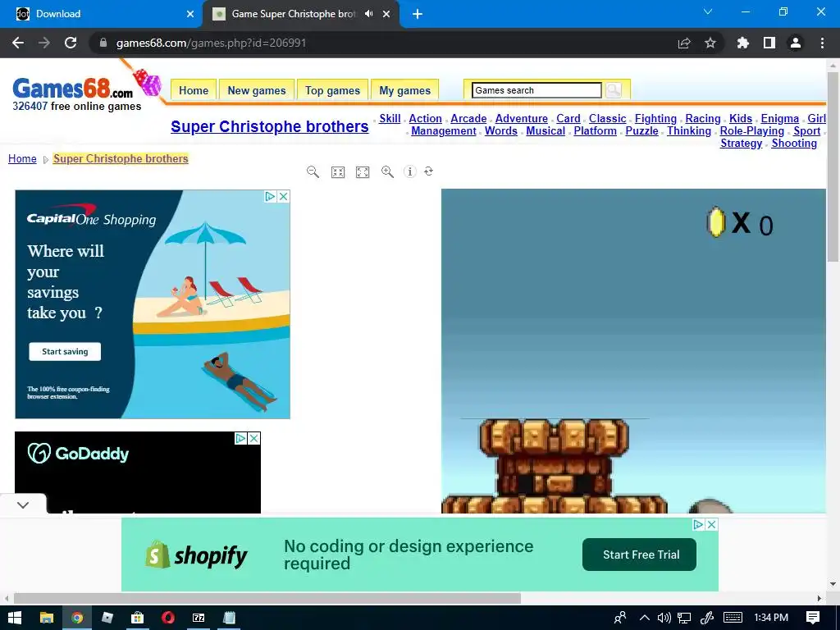Image resolution: width=840 pixels, height=630 pixels.
Task: Reload the page in the browser
Action: click(71, 43)
